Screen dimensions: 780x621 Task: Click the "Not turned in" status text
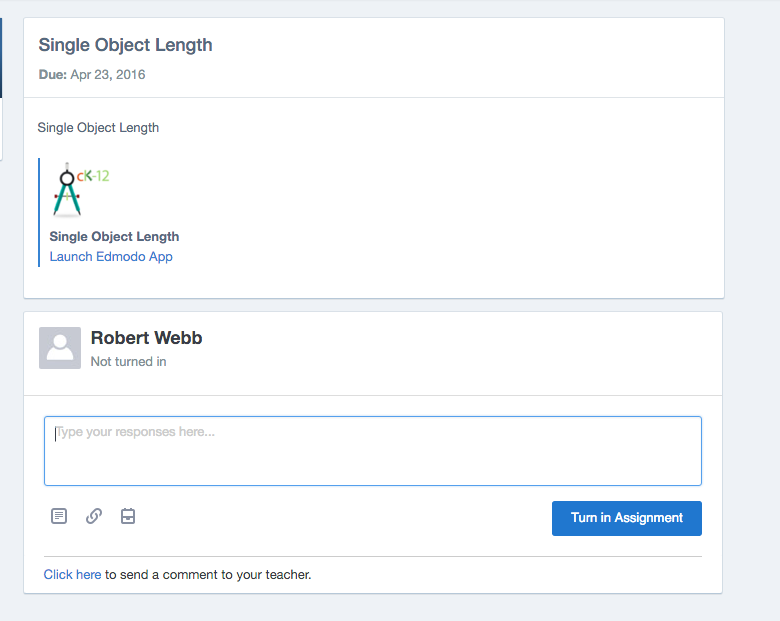tap(128, 362)
